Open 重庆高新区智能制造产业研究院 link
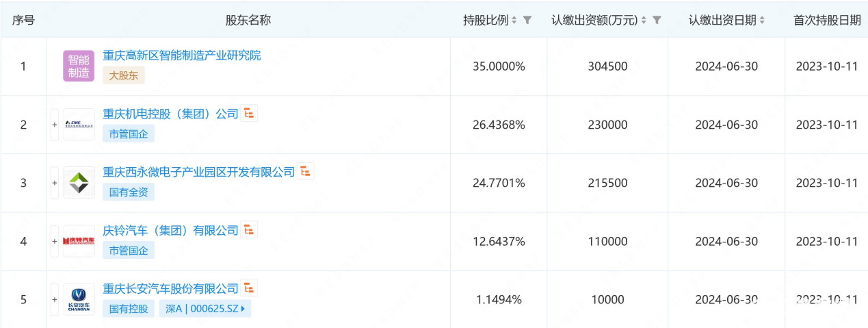The width and height of the screenshot is (868, 328). click(181, 55)
